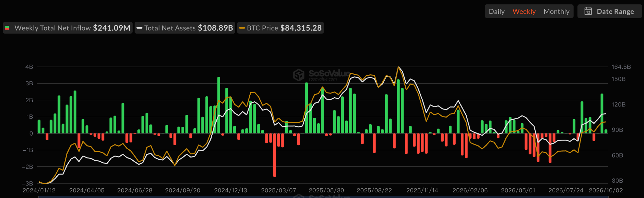
Task: Toggle the BTC Price legend item
Action: (280, 28)
